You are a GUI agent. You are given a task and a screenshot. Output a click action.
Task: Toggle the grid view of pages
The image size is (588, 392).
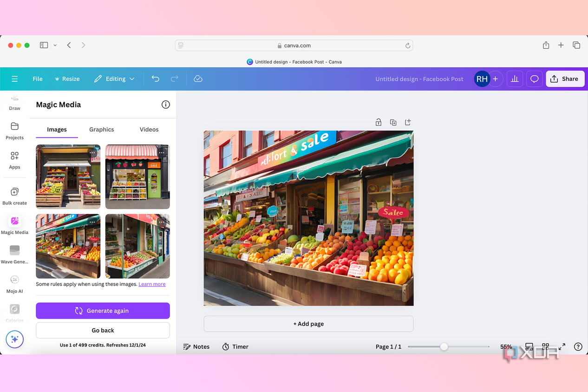click(545, 346)
